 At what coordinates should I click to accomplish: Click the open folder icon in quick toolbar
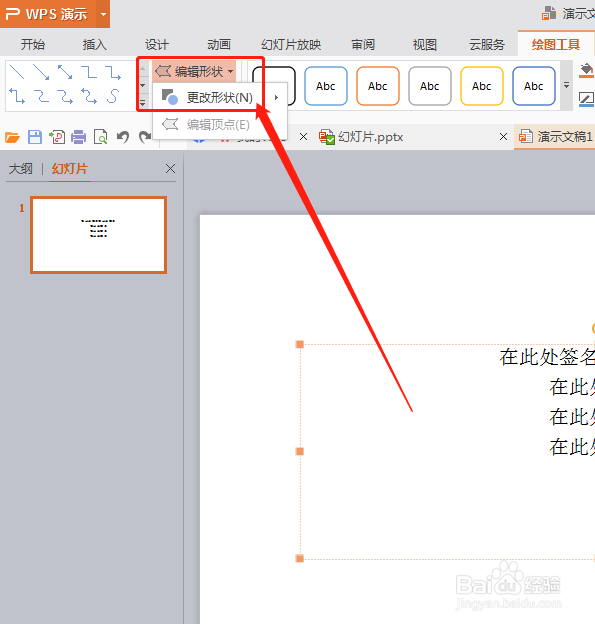point(12,137)
